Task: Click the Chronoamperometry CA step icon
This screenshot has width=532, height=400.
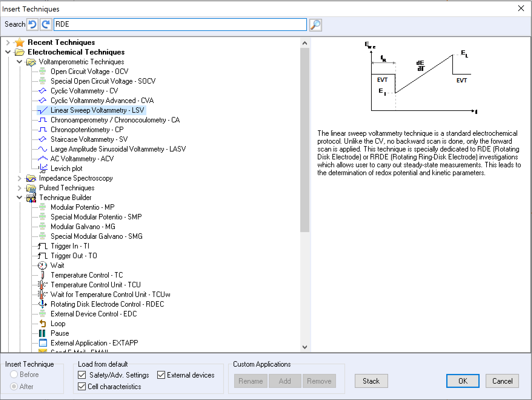Action: tap(43, 120)
